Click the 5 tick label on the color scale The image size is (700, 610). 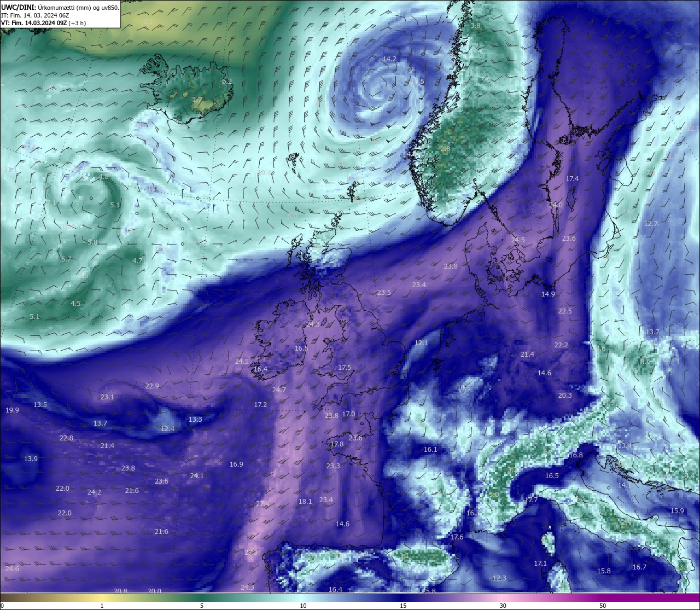coord(202,606)
